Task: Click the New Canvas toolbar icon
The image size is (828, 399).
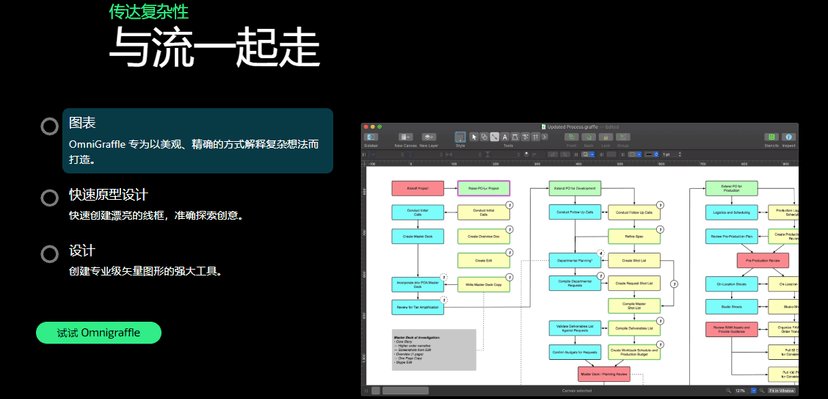Action: pyautogui.click(x=406, y=137)
